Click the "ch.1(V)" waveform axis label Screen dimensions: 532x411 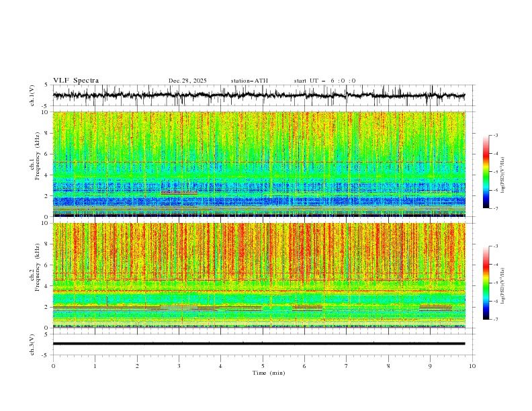click(32, 95)
